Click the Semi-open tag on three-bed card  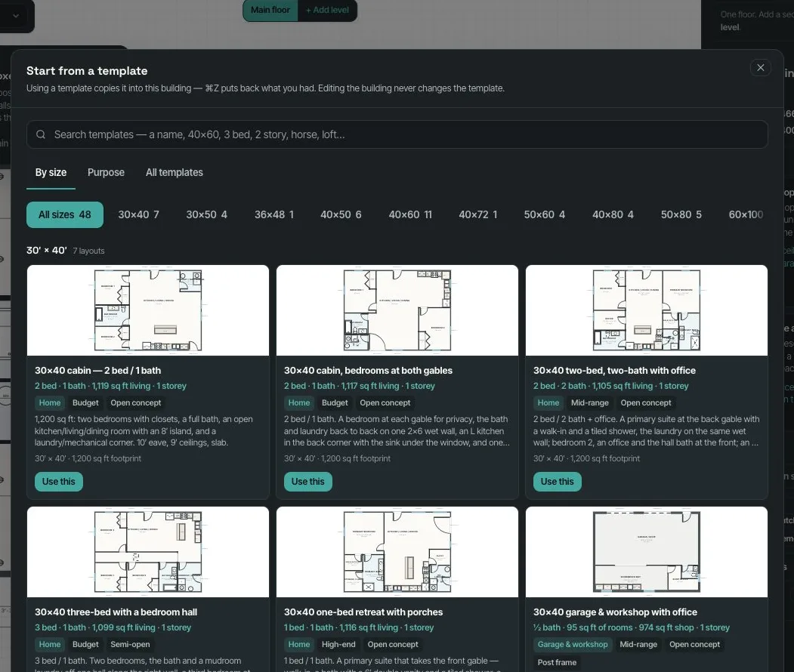tap(130, 644)
